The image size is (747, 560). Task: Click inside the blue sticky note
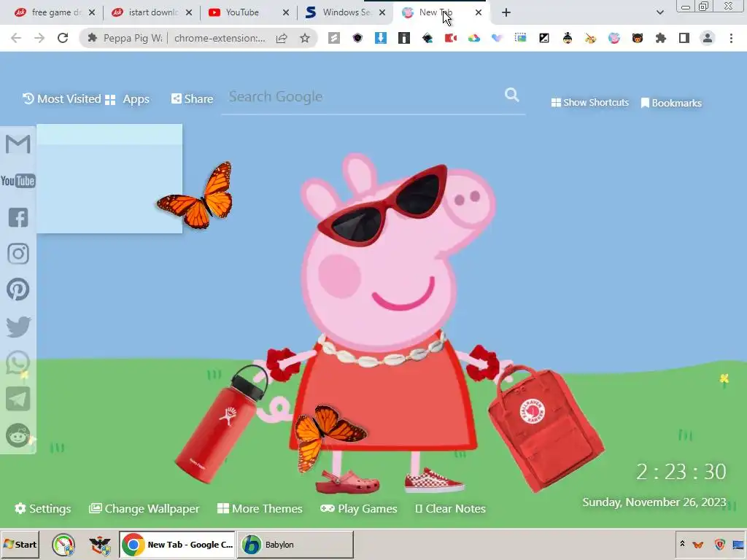[x=109, y=179]
